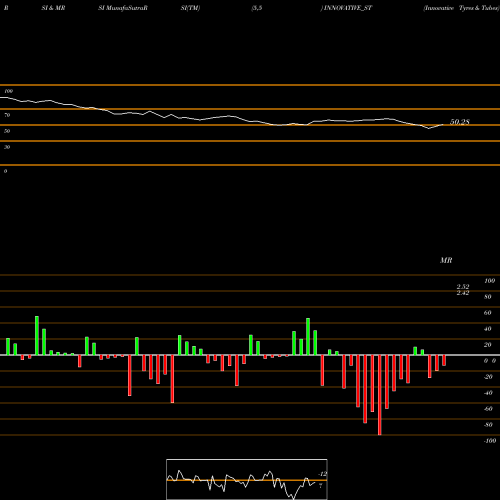Click the value '2.52' in the MR panel
This screenshot has width=500, height=500.
click(463, 287)
